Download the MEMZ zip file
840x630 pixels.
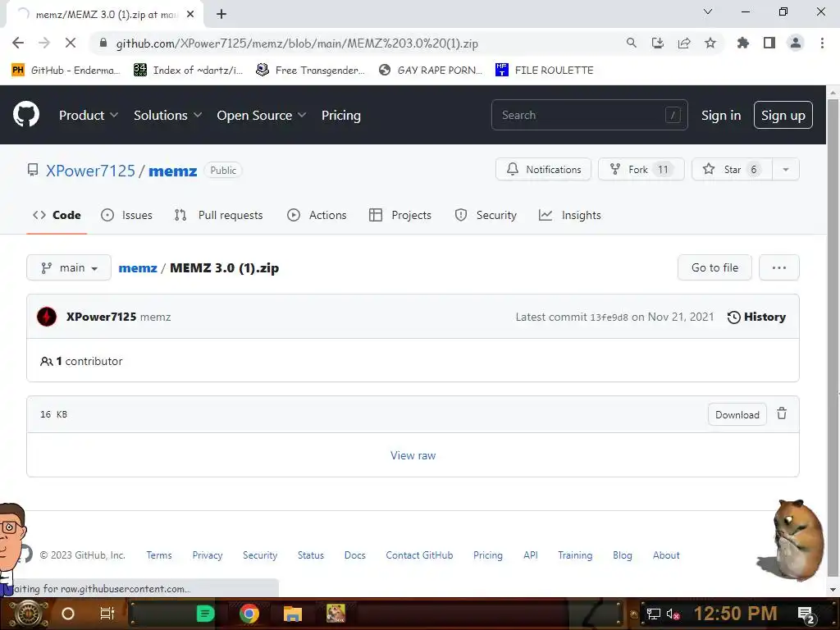737,414
